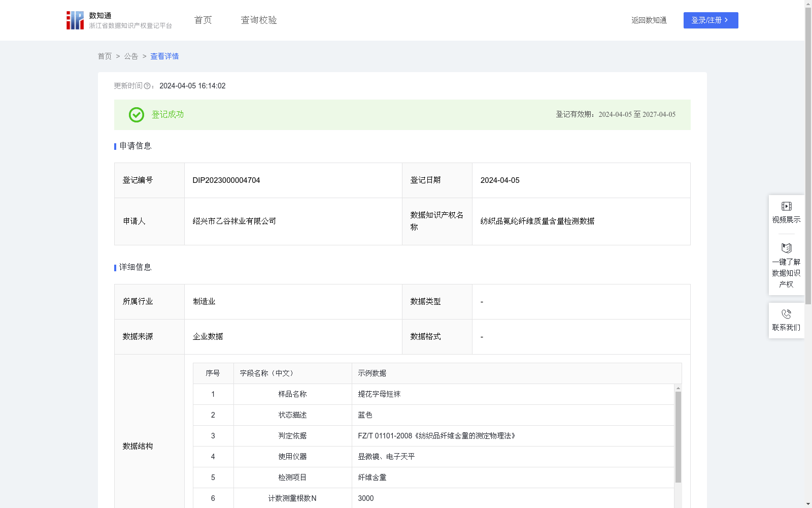Open the 联系我们 phone icon

click(x=786, y=313)
